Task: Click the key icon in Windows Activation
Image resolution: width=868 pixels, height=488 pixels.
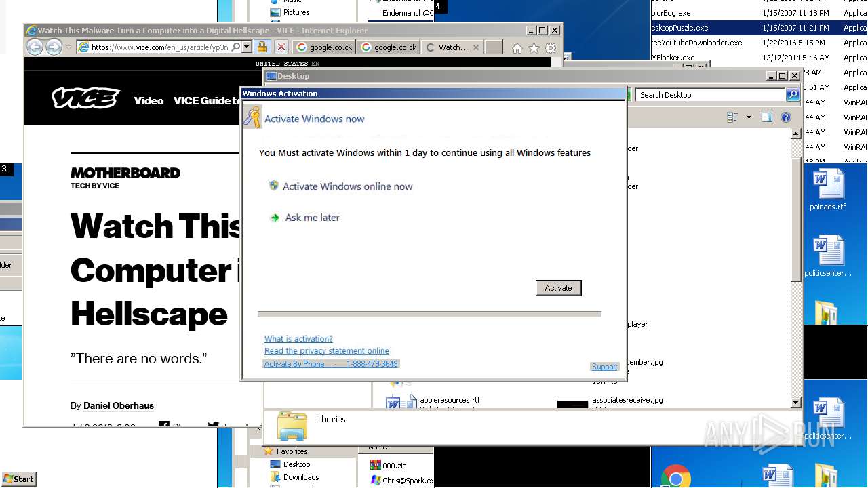Action: pyautogui.click(x=252, y=117)
